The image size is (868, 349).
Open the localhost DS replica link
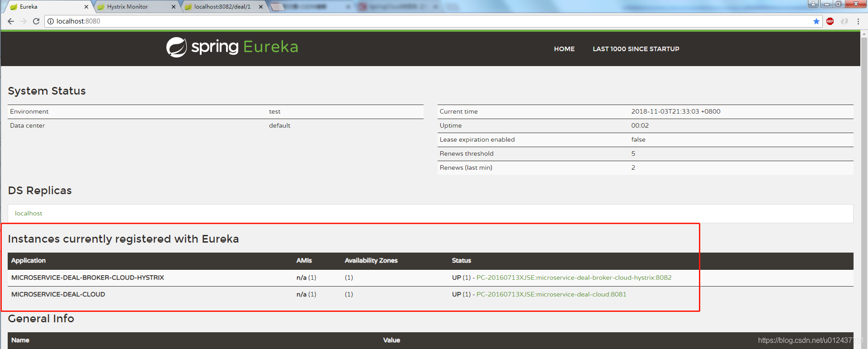point(28,213)
